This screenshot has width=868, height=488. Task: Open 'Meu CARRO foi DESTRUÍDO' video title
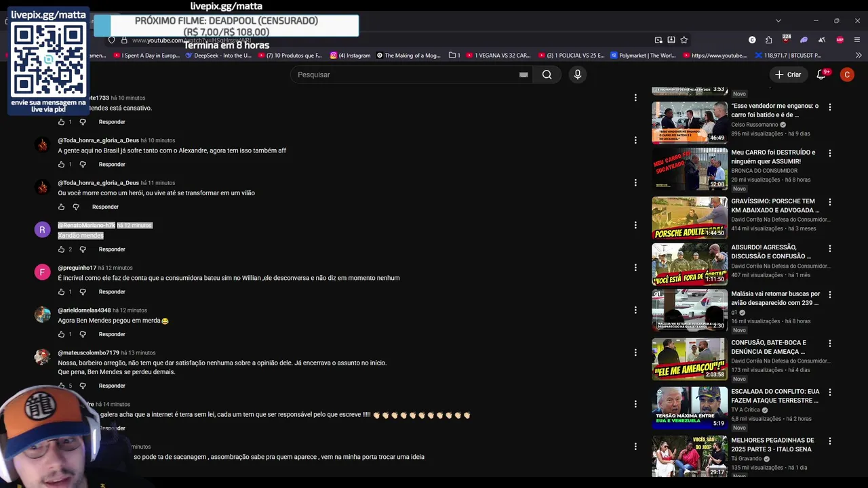point(773,157)
